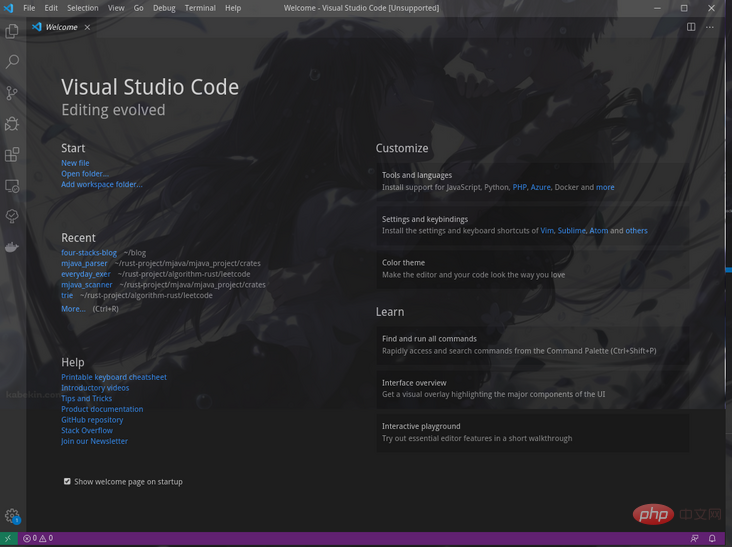The height and width of the screenshot is (547, 732).
Task: Open recent mjava_parser project
Action: pos(84,263)
